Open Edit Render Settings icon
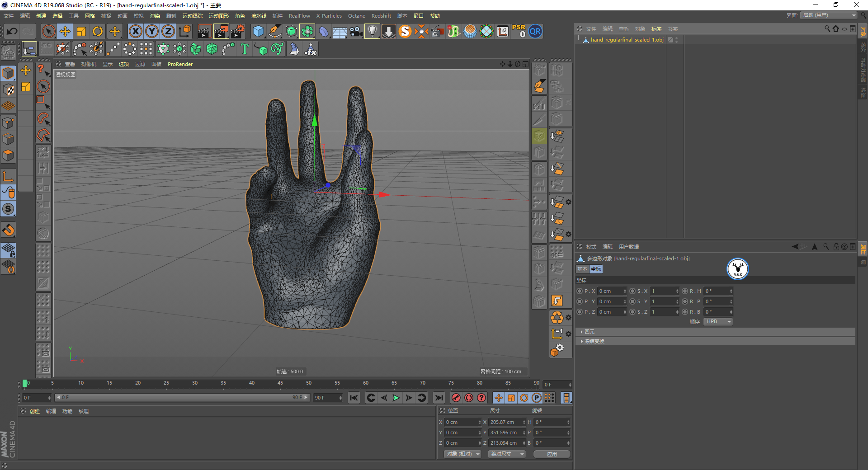Image resolution: width=868 pixels, height=470 pixels. 238,31
